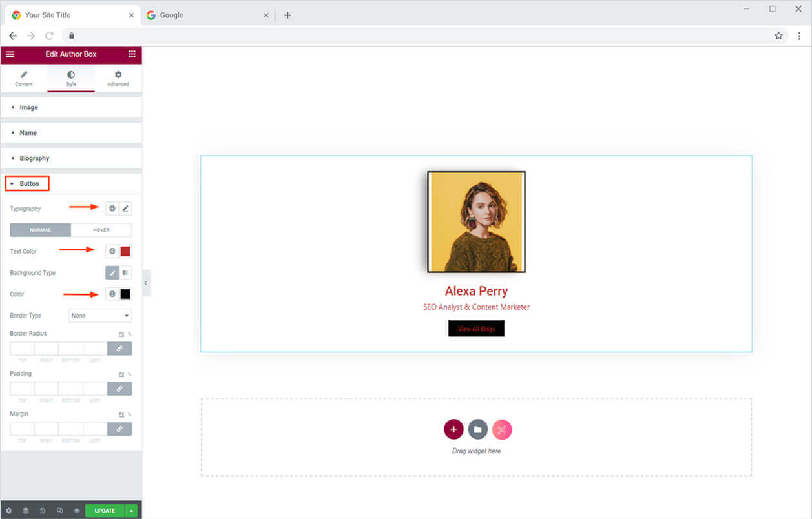
Task: Switch to the Advanced tab
Action: point(118,78)
